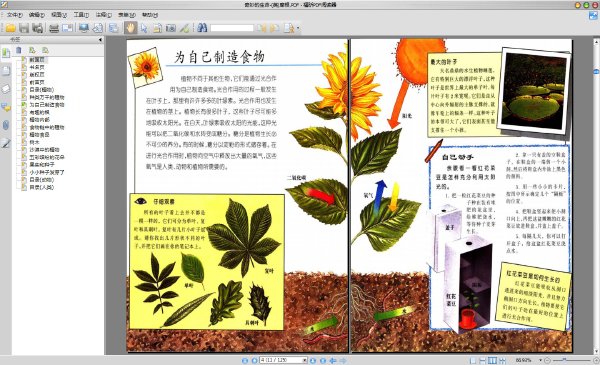This screenshot has height=365, width=600.
Task: Switch to continuous page layout
Action: click(483, 360)
